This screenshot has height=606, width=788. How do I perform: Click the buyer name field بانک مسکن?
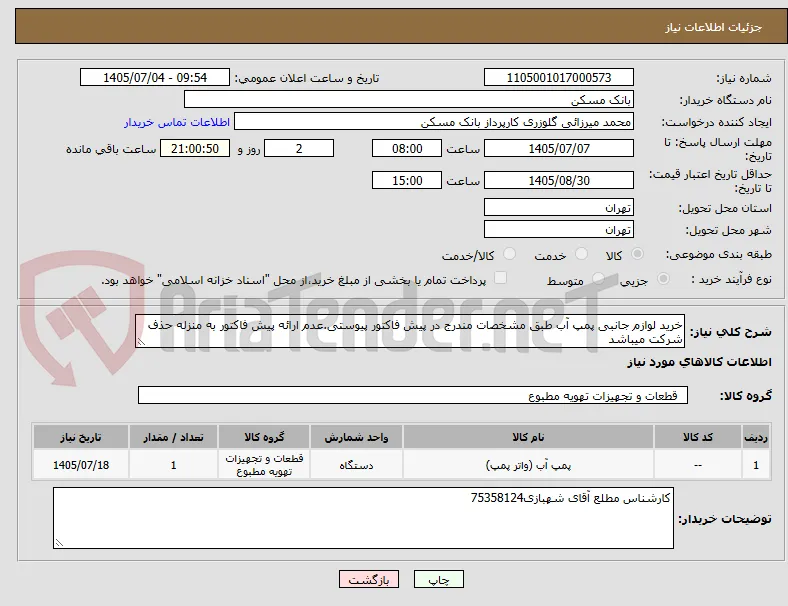tap(409, 99)
